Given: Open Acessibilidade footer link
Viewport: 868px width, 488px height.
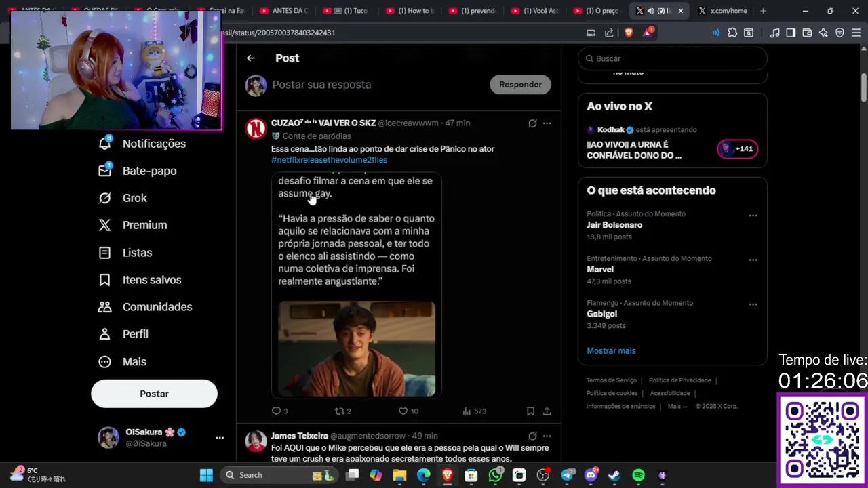Looking at the screenshot, I should point(669,393).
